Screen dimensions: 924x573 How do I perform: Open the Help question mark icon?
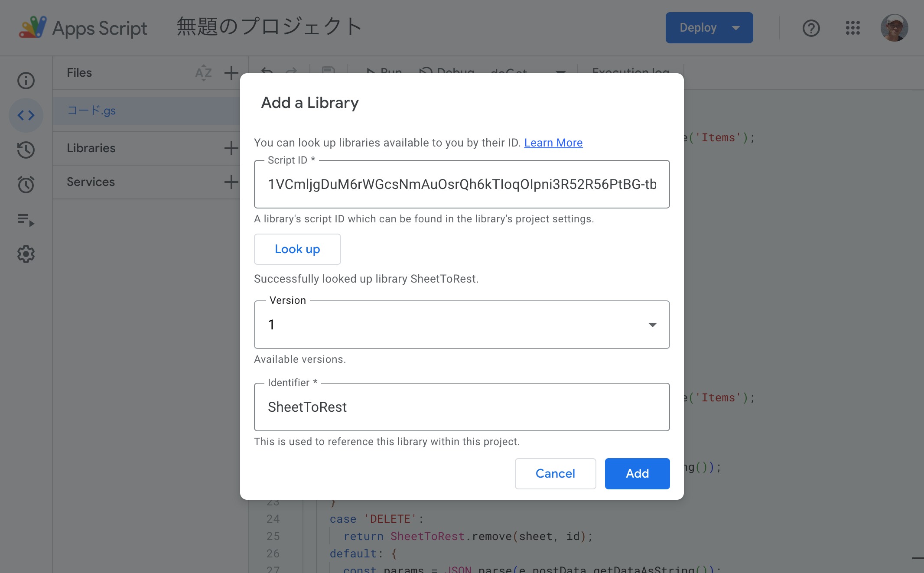click(810, 28)
